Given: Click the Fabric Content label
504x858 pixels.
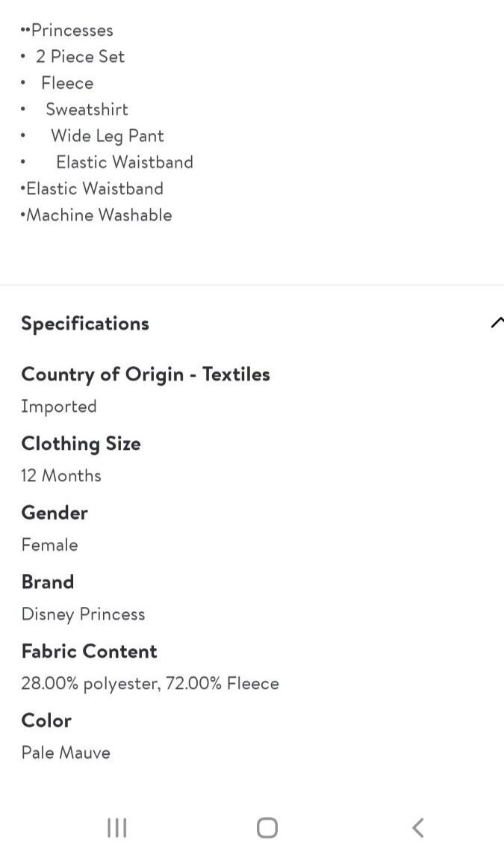Looking at the screenshot, I should [89, 651].
